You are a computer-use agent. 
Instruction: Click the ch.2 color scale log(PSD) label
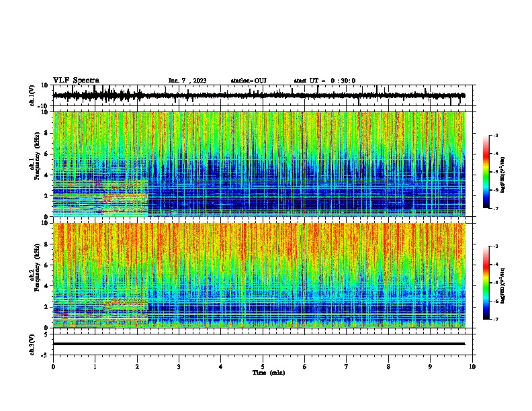coord(503,285)
